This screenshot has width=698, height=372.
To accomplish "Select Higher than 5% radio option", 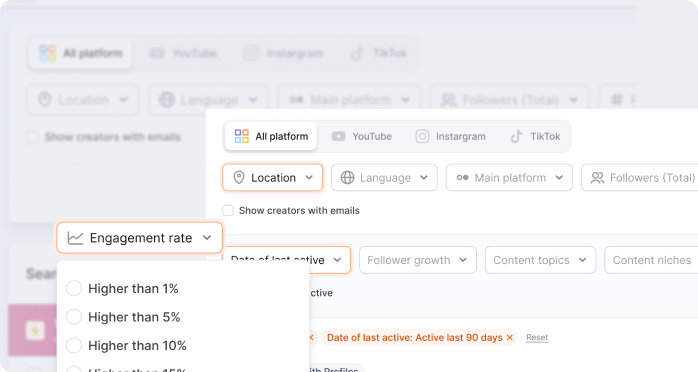I will (x=74, y=317).
